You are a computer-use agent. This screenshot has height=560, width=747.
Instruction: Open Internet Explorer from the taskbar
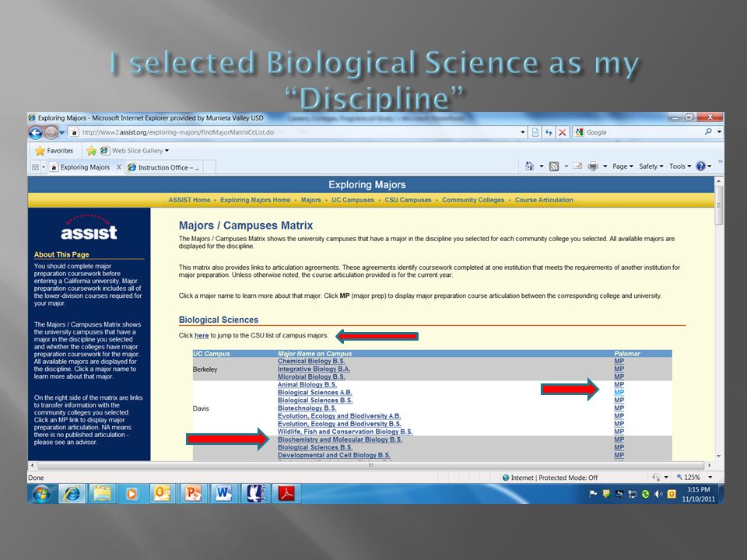click(x=72, y=494)
